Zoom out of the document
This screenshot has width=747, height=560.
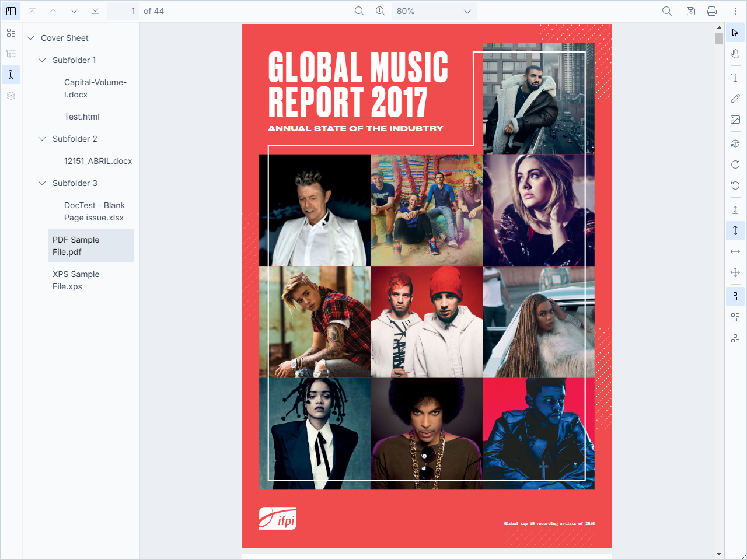point(359,11)
